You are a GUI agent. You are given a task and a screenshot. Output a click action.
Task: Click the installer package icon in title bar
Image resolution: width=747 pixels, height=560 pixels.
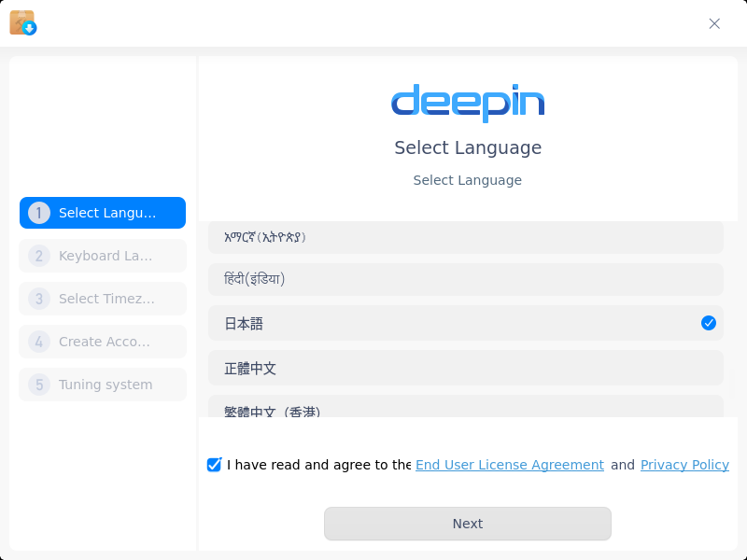[x=22, y=22]
